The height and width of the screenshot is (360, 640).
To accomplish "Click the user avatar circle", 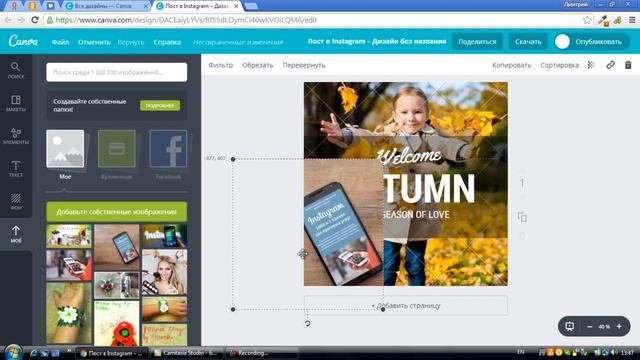I will (x=562, y=42).
